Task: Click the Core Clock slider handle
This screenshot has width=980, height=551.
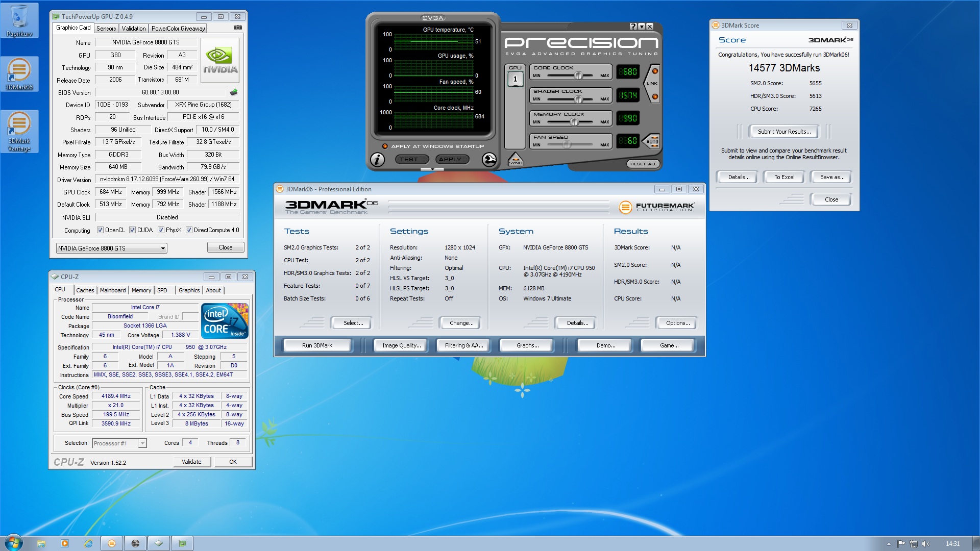Action: point(579,76)
